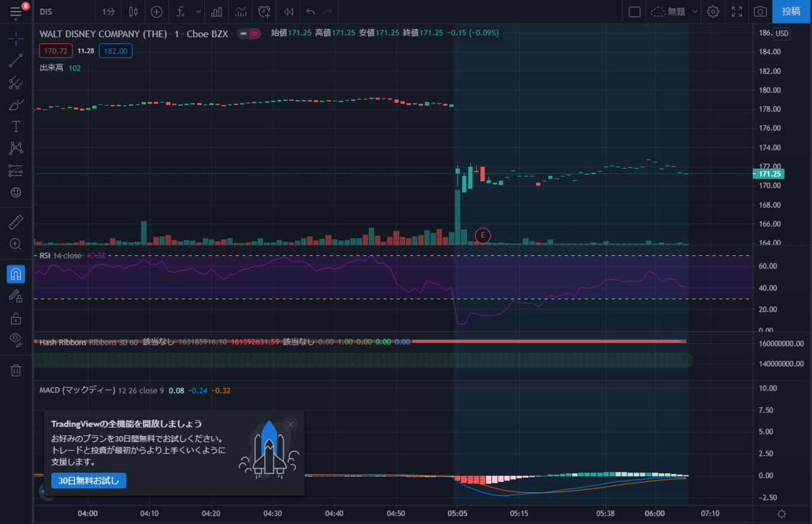Viewport: 812px width, 524px height.
Task: Select the pitchfork/Gann tools icon
Action: click(x=16, y=83)
